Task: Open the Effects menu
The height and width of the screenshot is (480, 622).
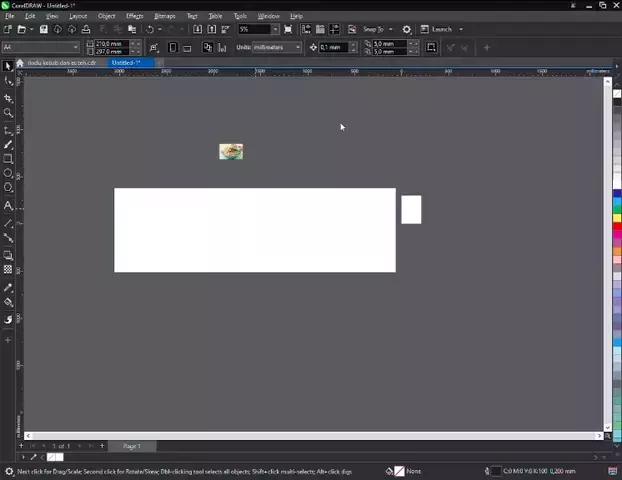Action: pos(134,16)
